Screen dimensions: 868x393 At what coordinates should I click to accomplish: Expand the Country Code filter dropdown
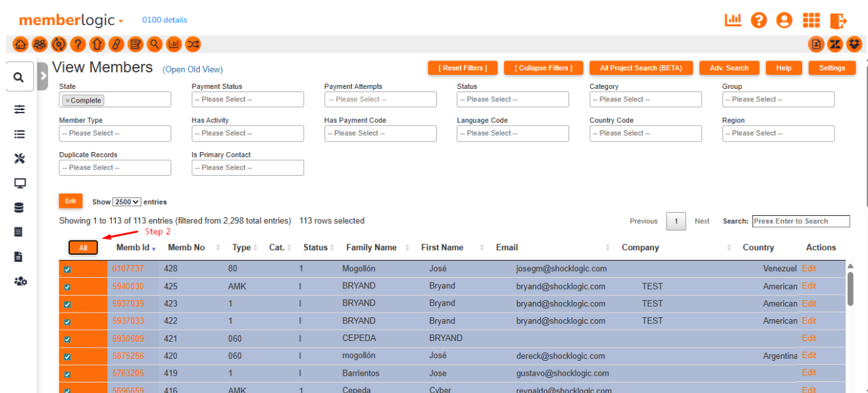coord(645,133)
